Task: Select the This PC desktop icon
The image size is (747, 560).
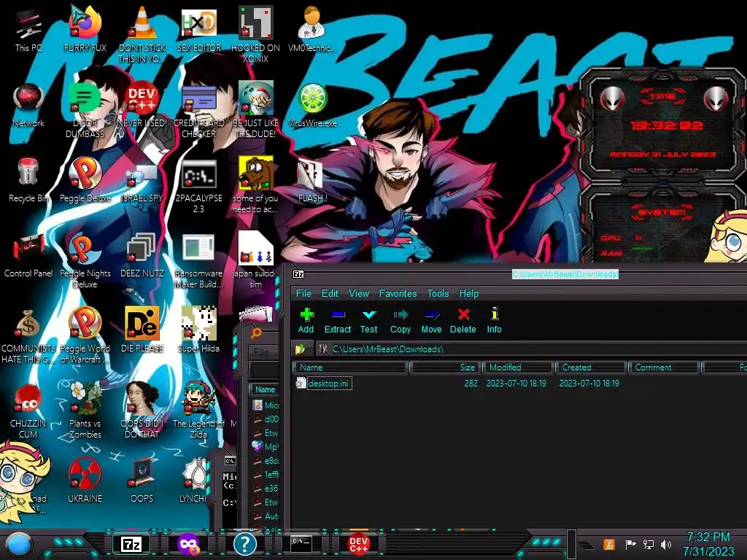Action: pos(28,29)
